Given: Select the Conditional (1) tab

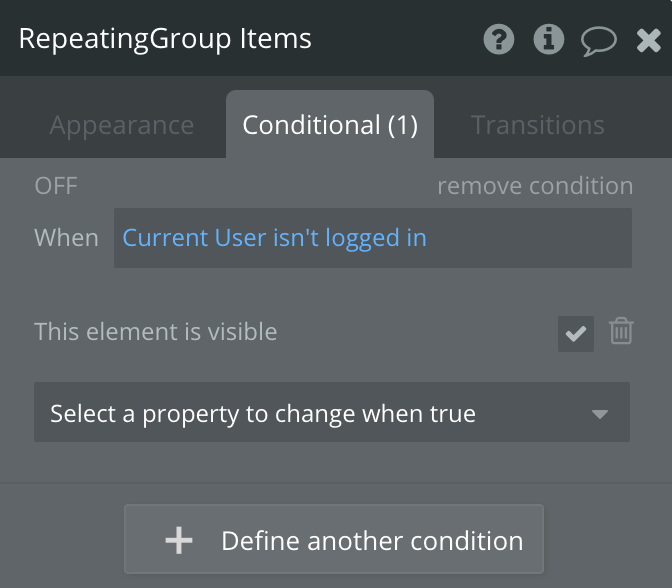Looking at the screenshot, I should tap(330, 125).
